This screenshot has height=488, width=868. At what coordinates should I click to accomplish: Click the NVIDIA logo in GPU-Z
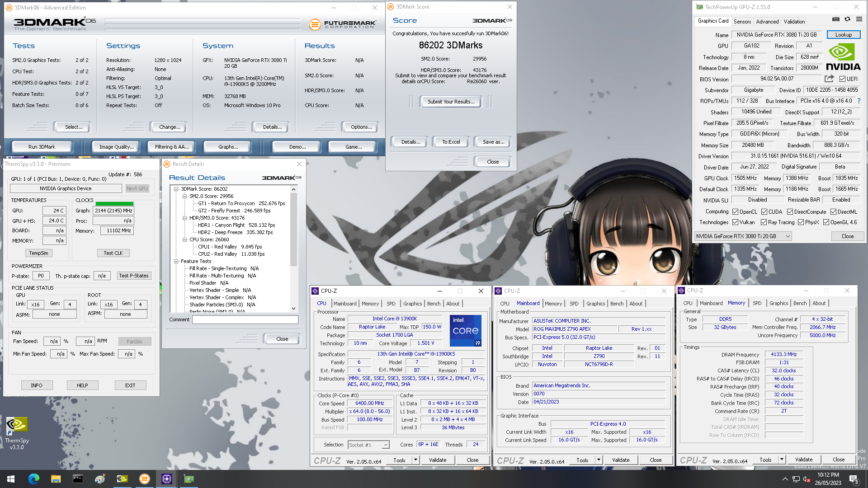843,57
